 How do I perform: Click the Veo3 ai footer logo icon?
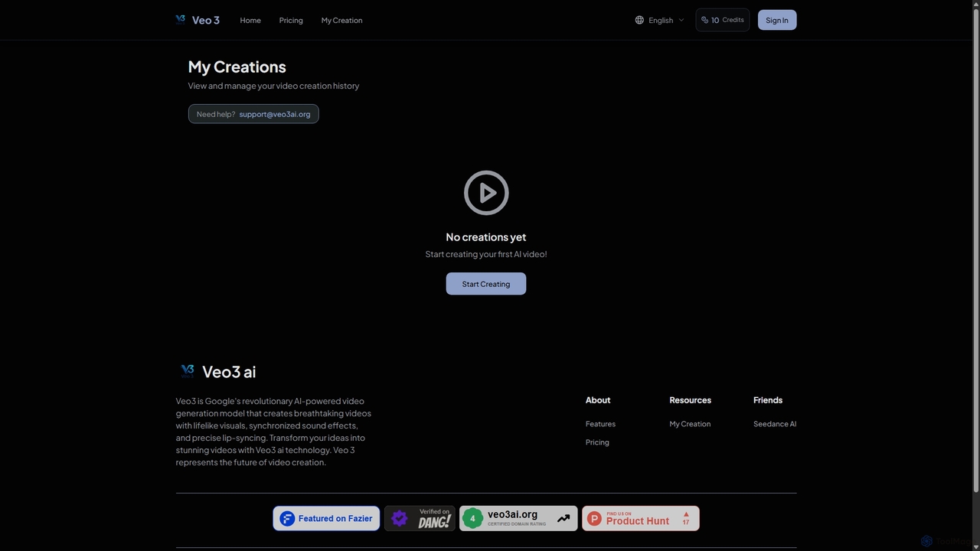pos(188,371)
